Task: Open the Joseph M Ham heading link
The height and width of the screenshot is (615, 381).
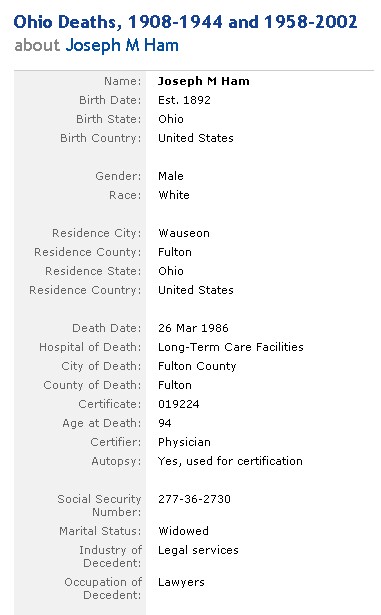Action: (122, 46)
